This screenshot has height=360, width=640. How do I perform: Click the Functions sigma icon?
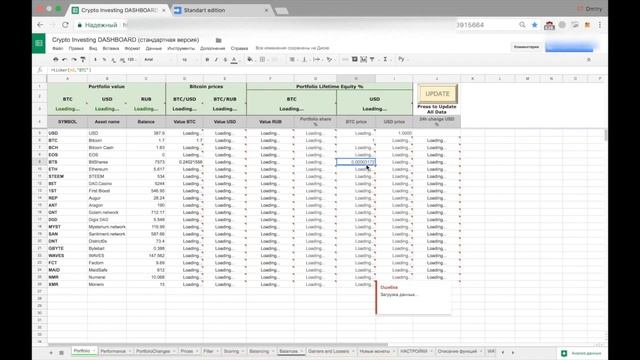pyautogui.click(x=385, y=60)
